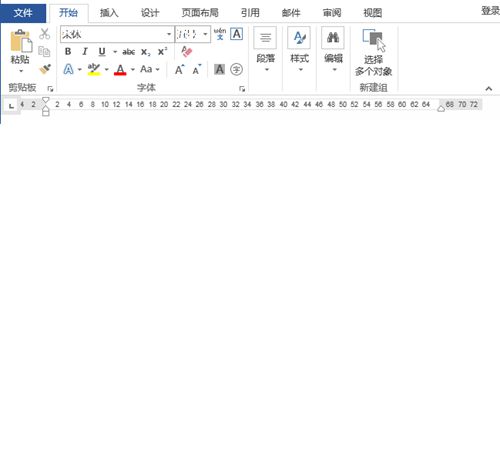Viewport: 500px width, 471px height.
Task: Click the Cut scissors icon
Action: click(44, 34)
